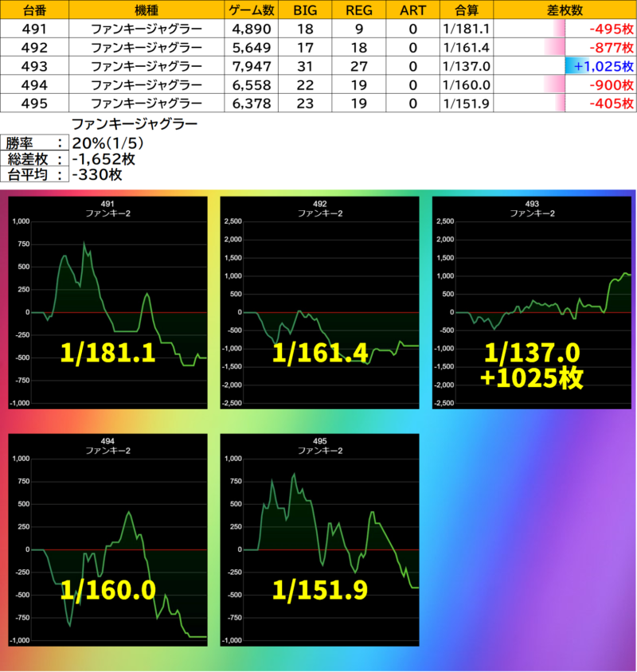Click the REG value 9 for machine 491
This screenshot has height=672, width=637.
(359, 29)
